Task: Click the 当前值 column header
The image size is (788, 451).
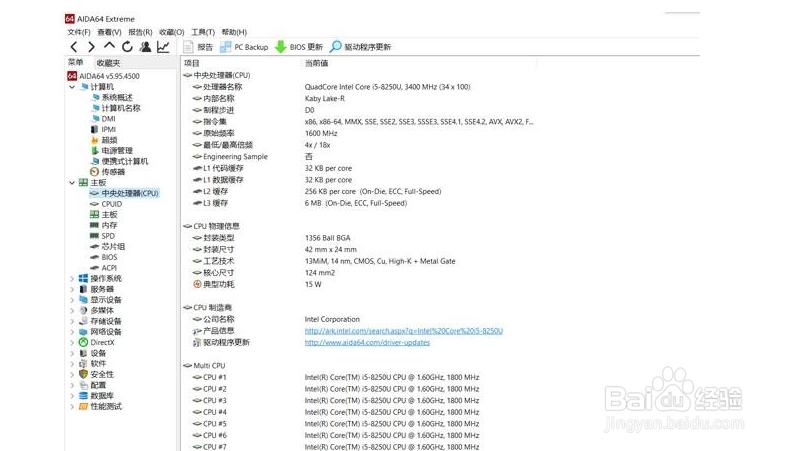Action: coord(317,63)
